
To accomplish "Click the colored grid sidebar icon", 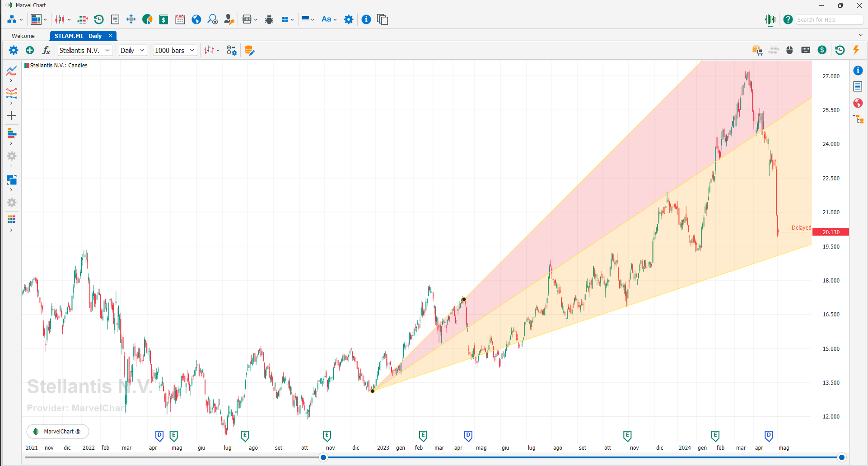I will 12,219.
